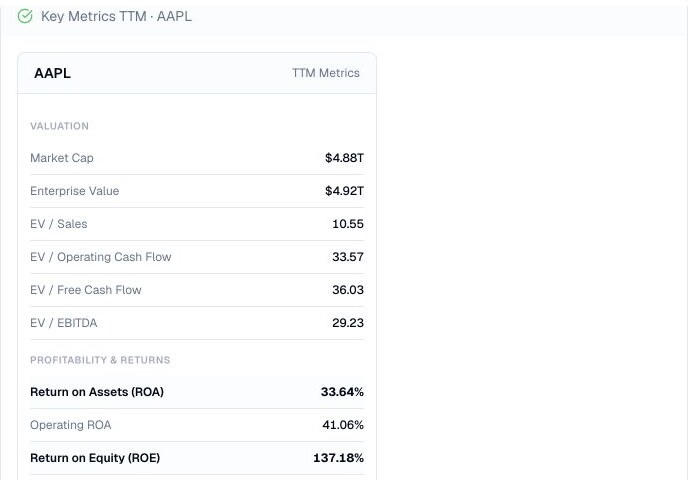
Task: Select the EV / EBITDA label
Action: click(64, 323)
